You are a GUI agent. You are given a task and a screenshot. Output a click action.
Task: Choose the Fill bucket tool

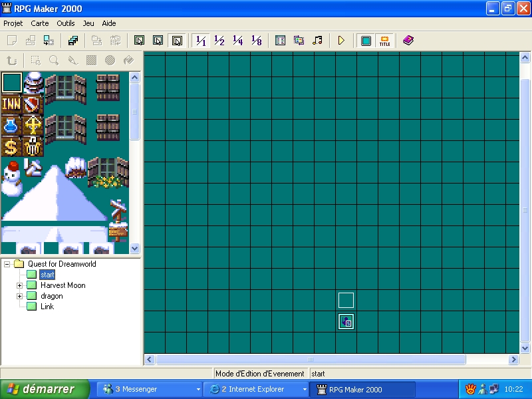[128, 61]
